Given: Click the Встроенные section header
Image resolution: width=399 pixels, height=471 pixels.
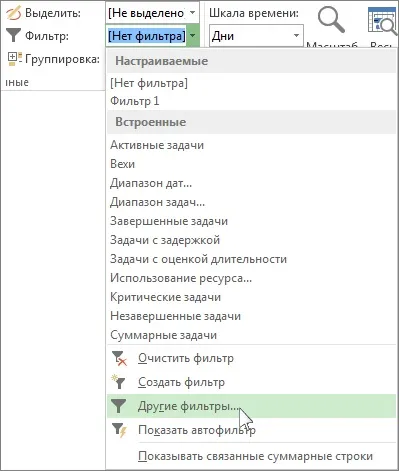Looking at the screenshot, I should tap(251, 122).
